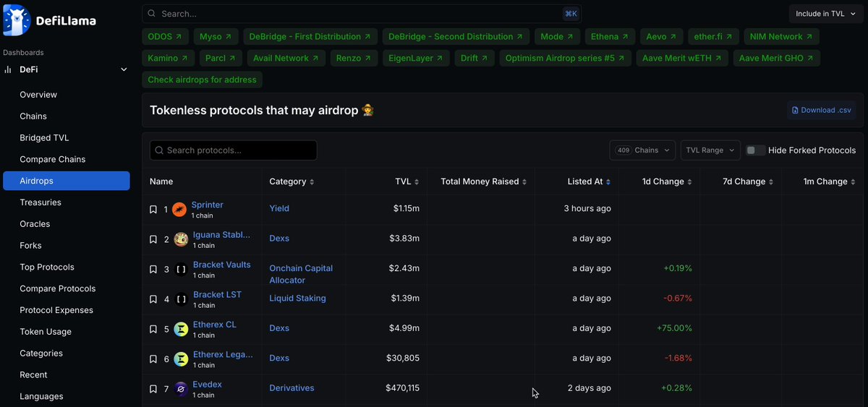Bookmark the Bracket LST row
Screen dimensions: 868x407
153,299
